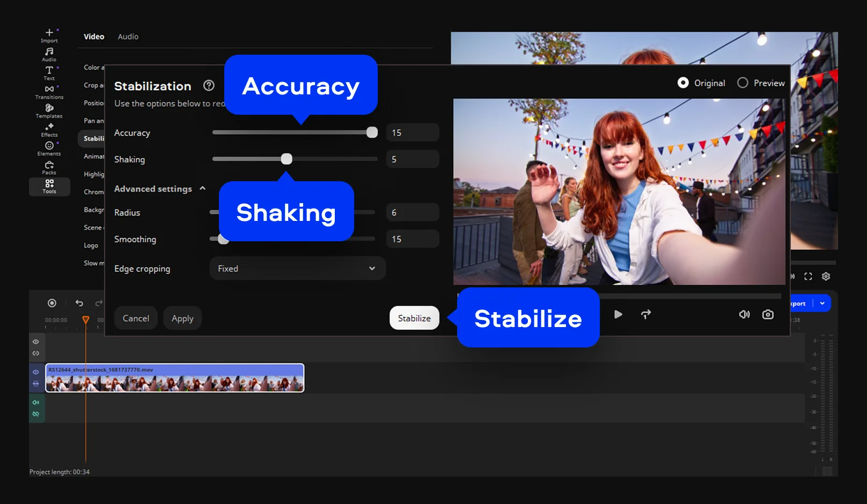Click the share arrow icon in the preview controls
The height and width of the screenshot is (504, 867).
tap(646, 314)
